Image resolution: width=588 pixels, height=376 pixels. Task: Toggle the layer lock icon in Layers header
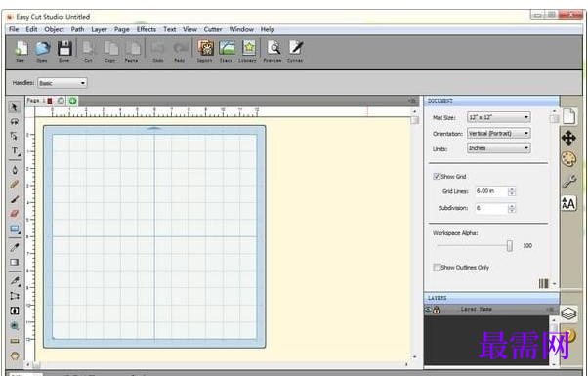(437, 310)
